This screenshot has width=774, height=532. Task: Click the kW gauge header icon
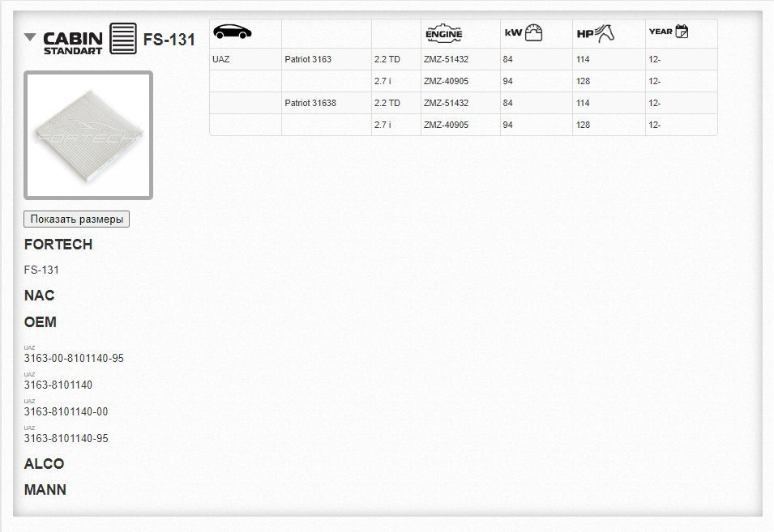(524, 32)
